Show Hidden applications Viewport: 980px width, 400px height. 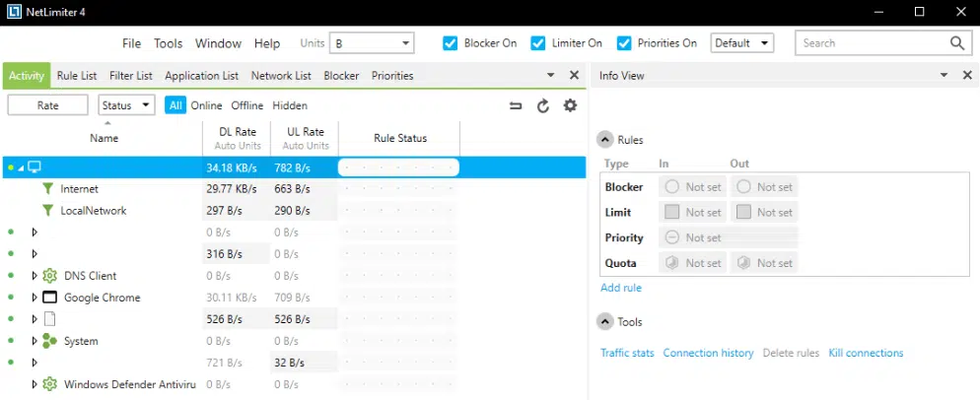(290, 105)
